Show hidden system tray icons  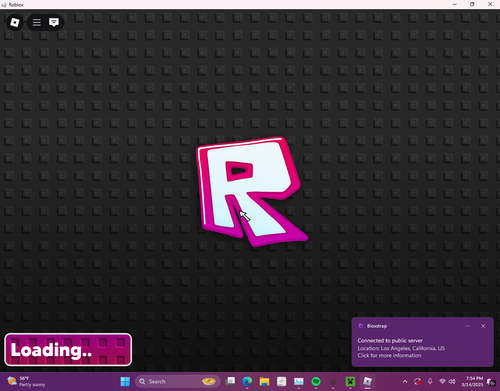[x=405, y=381]
